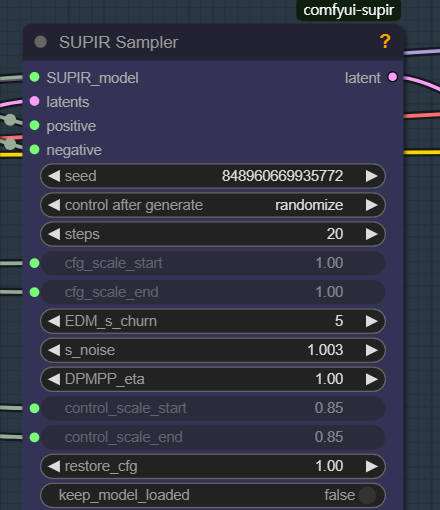Viewport: 440px width, 510px height.
Task: Click the orange question mark help icon
Action: (385, 42)
